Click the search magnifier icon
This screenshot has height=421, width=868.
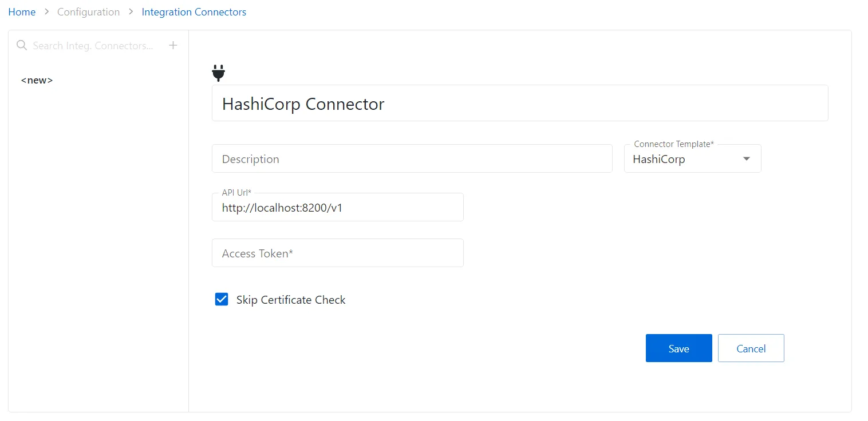[22, 45]
